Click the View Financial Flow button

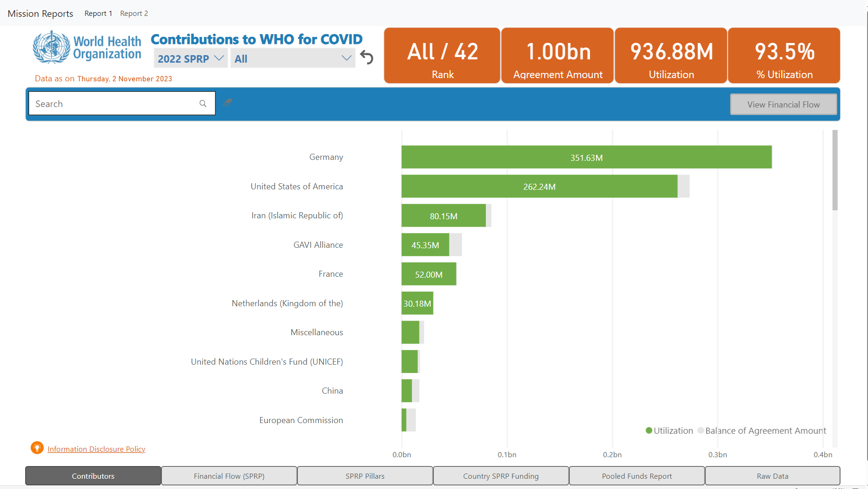coord(783,104)
